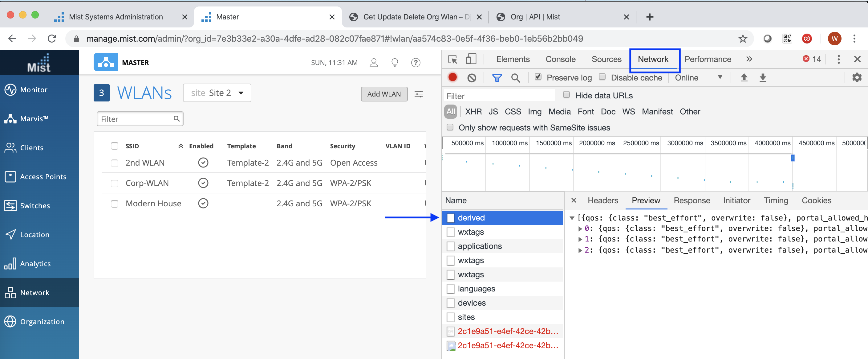This screenshot has width=868, height=359.
Task: Switch to the Console tab
Action: (560, 59)
